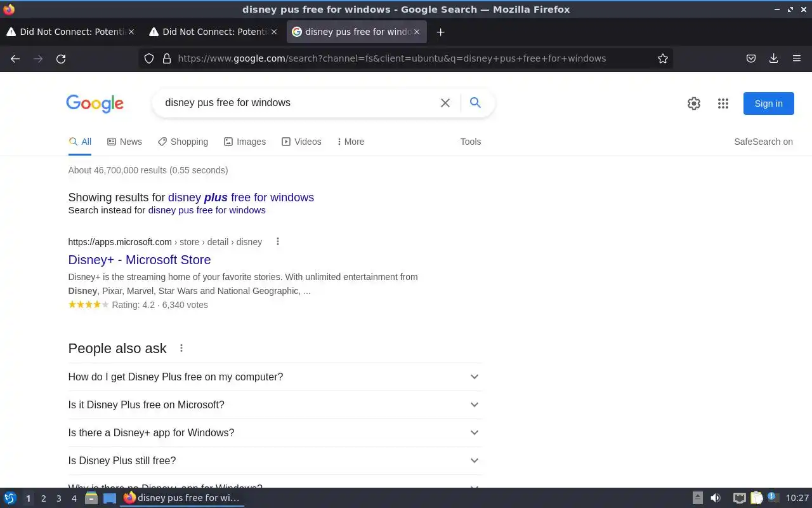Click the 10:27 clock in the tray
Screen dimensions: 812x508
(x=797, y=498)
